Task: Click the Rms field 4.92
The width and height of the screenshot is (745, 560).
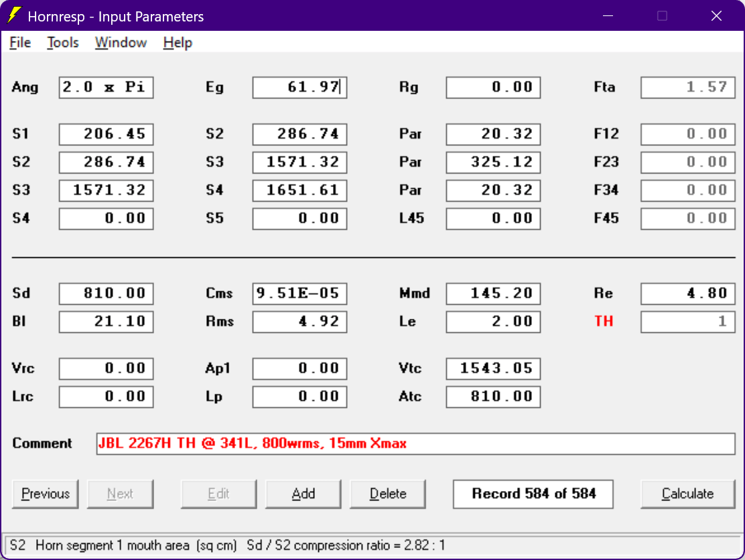Action: click(299, 322)
